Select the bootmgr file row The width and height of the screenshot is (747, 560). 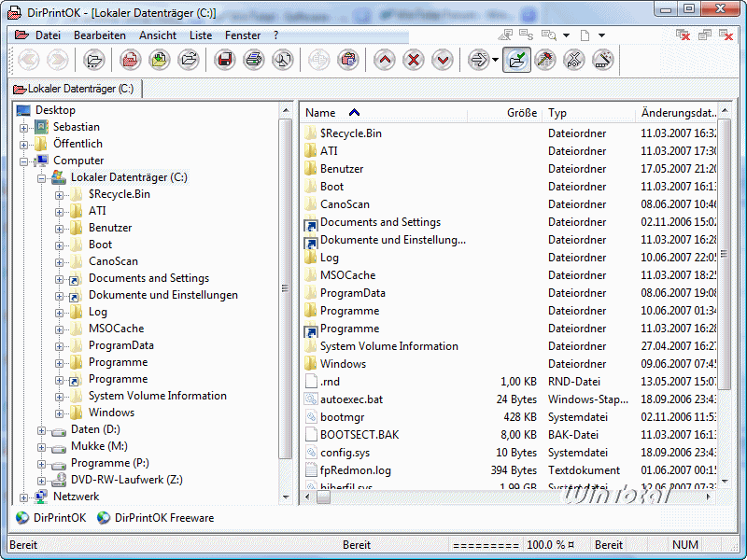[510, 417]
